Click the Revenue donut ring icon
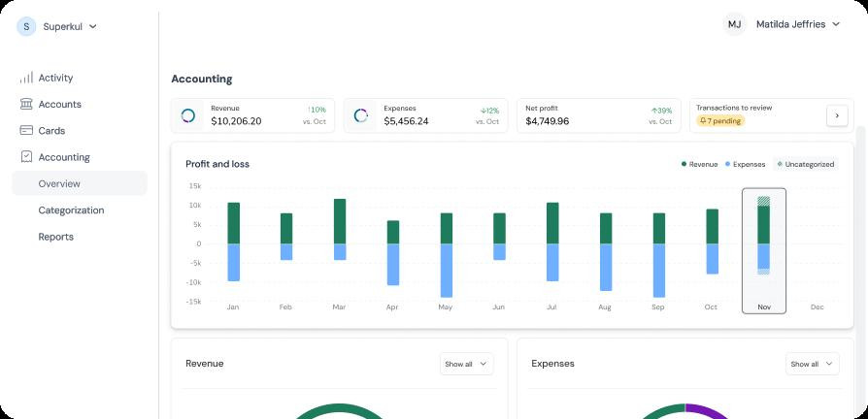Viewport: 868px width, 419px height. (x=187, y=115)
